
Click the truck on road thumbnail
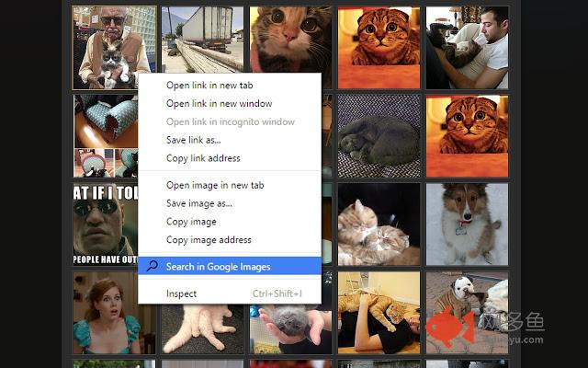tap(202, 39)
